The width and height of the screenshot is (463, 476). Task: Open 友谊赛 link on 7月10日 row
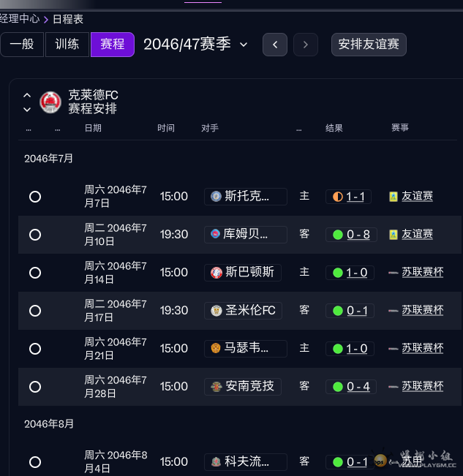tap(417, 234)
